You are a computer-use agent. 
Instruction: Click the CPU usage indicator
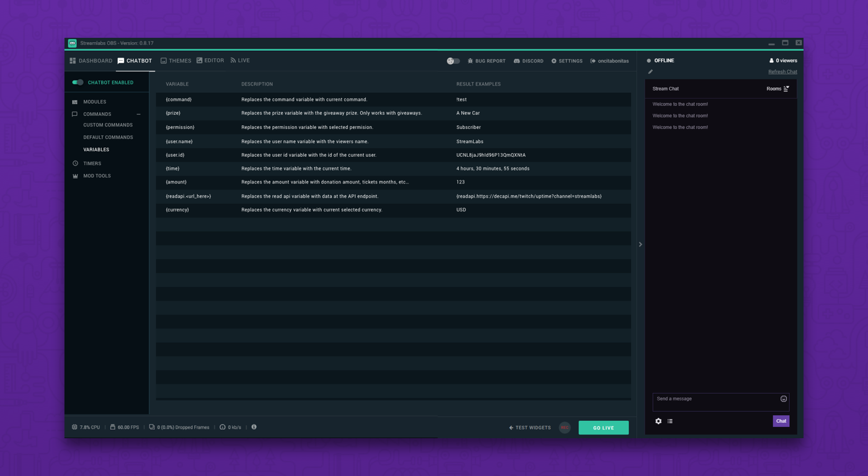click(x=86, y=428)
